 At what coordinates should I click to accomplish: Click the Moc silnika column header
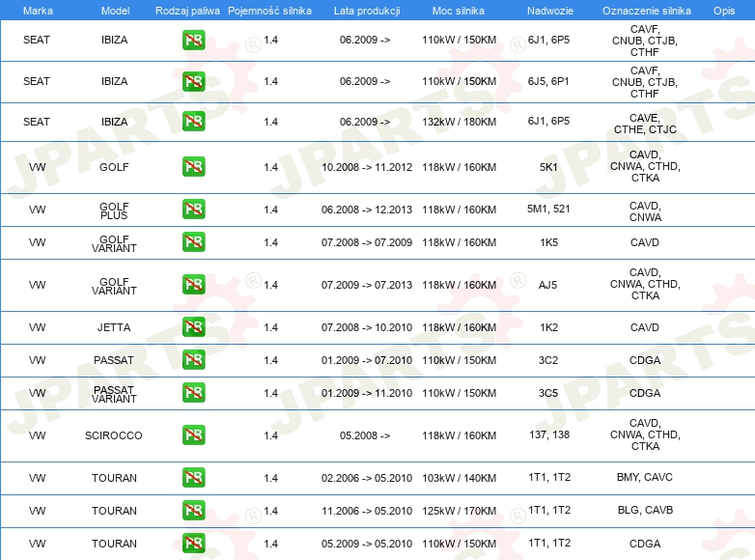[x=459, y=11]
